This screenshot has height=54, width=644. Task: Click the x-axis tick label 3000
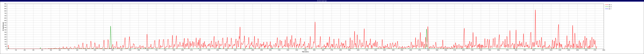(x=270, y=50)
